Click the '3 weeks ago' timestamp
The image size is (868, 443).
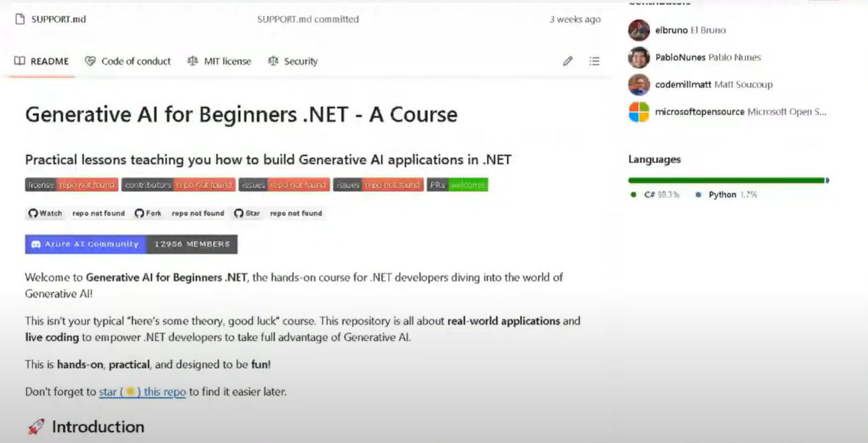575,19
